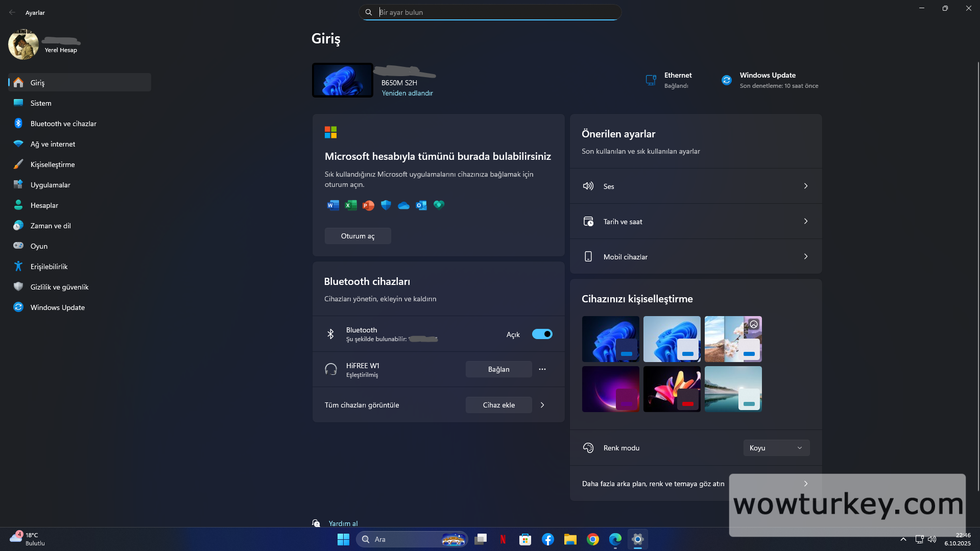This screenshot has width=980, height=551.
Task: Click the Oturum aç button
Action: coord(357,236)
